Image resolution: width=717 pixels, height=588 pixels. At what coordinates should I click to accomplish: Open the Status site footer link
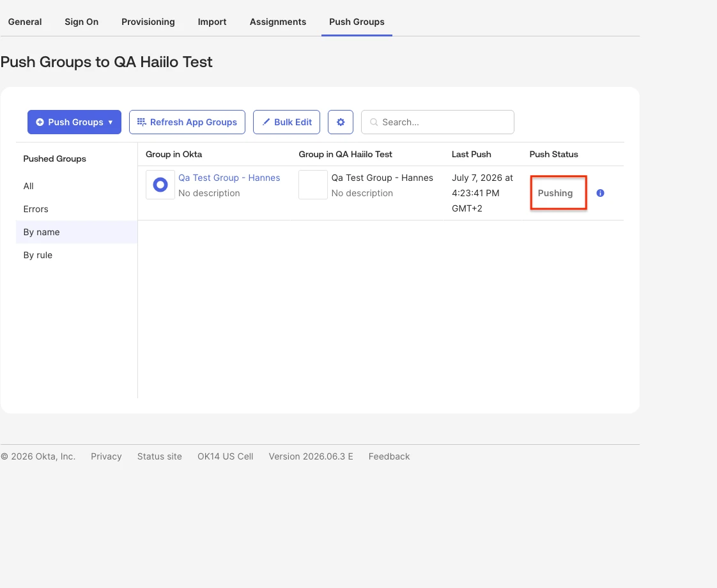coord(160,456)
